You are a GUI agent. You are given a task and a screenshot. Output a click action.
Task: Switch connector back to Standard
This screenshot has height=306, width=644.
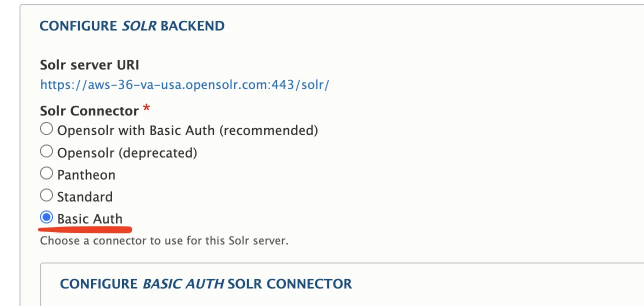pos(46,195)
